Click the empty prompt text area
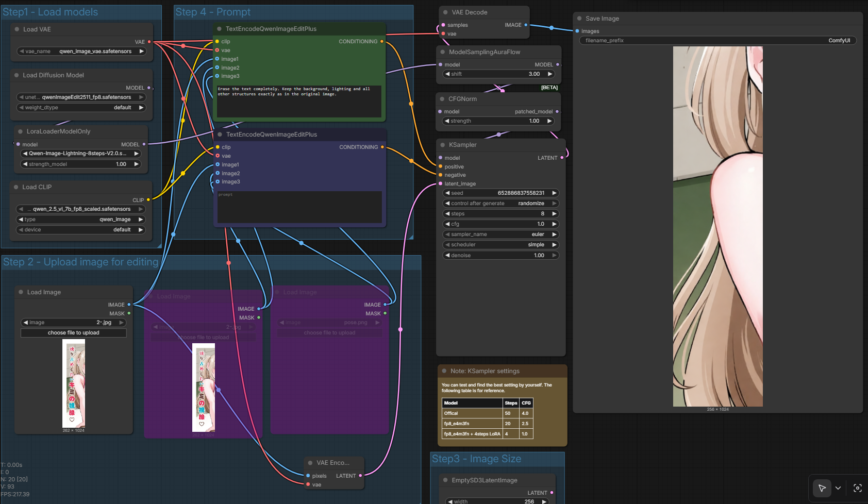 pyautogui.click(x=299, y=207)
